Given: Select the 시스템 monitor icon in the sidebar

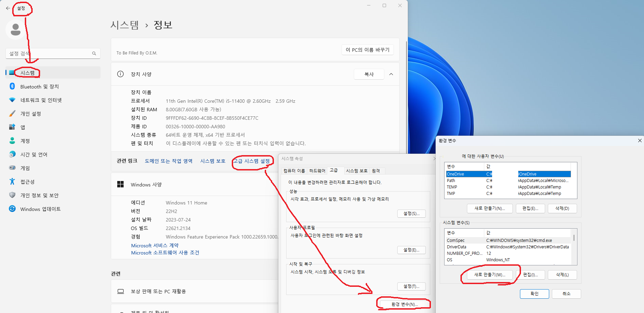Looking at the screenshot, I should point(12,72).
